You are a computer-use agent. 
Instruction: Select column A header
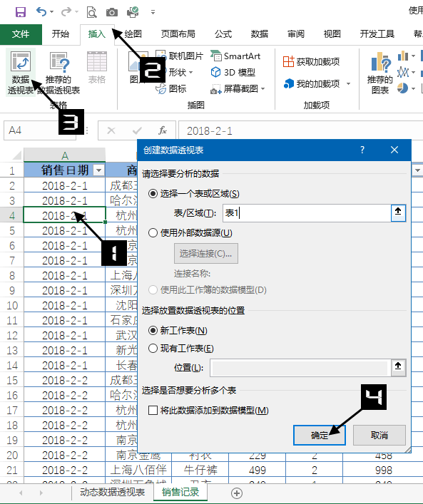65,155
